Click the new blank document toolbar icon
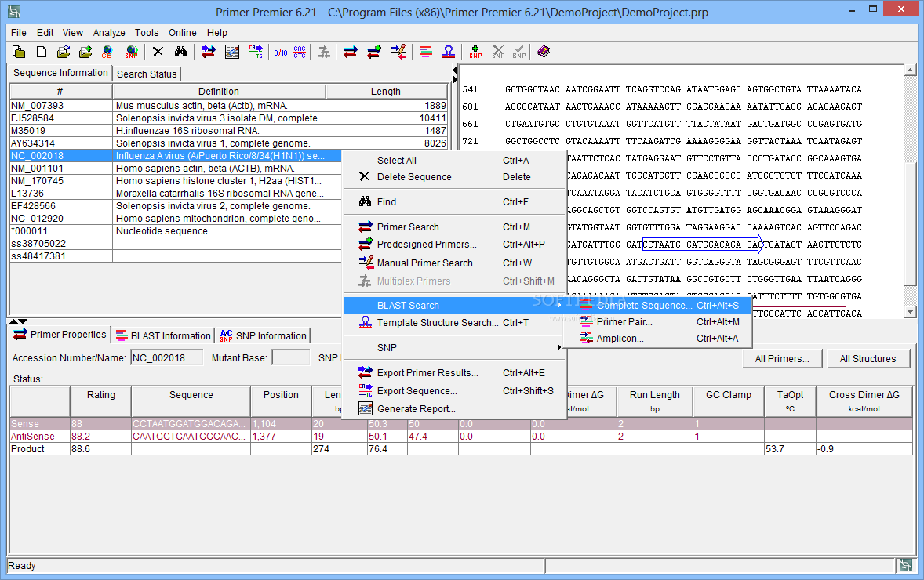This screenshot has height=580, width=924. [42, 52]
